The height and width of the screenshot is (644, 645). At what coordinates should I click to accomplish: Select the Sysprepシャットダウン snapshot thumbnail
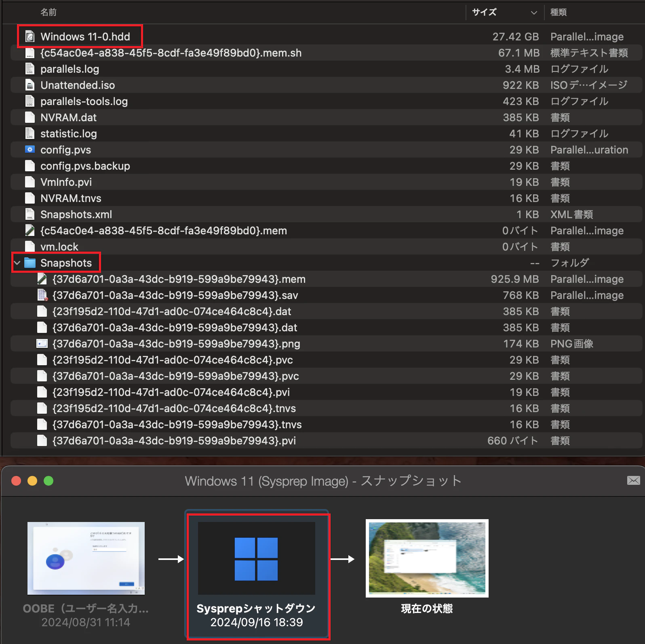257,558
